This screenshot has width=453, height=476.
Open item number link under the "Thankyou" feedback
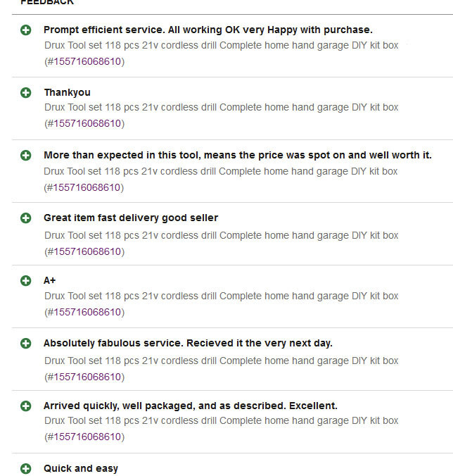pyautogui.click(x=87, y=124)
